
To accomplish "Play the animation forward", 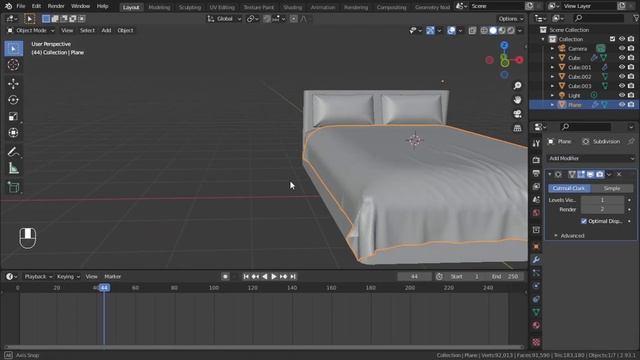I will [x=274, y=277].
